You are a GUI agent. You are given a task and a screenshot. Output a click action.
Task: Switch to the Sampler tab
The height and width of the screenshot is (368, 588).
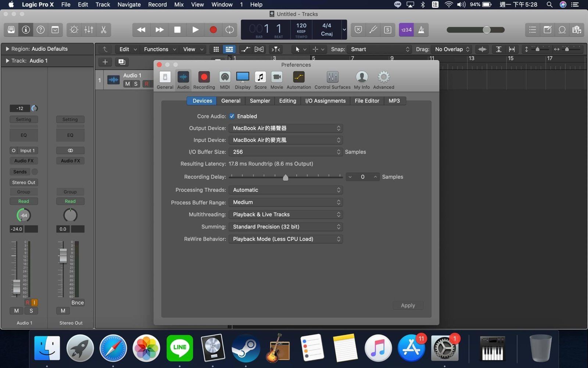coord(260,101)
